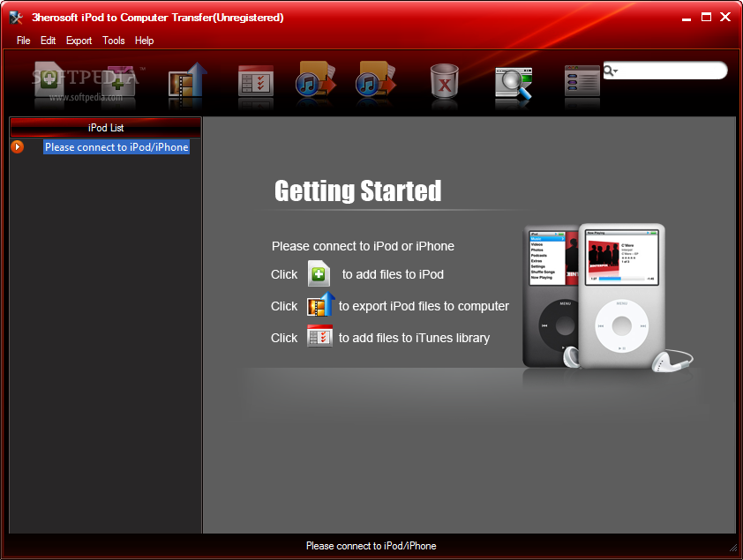
Task: Click the add files to iPod toolbar icon
Action: pos(49,79)
